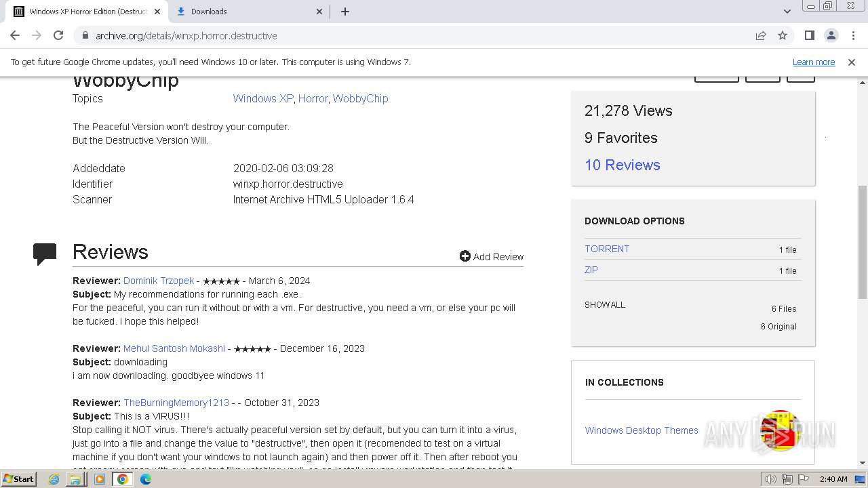Image resolution: width=868 pixels, height=488 pixels.
Task: View site information lock icon
Action: point(85,35)
